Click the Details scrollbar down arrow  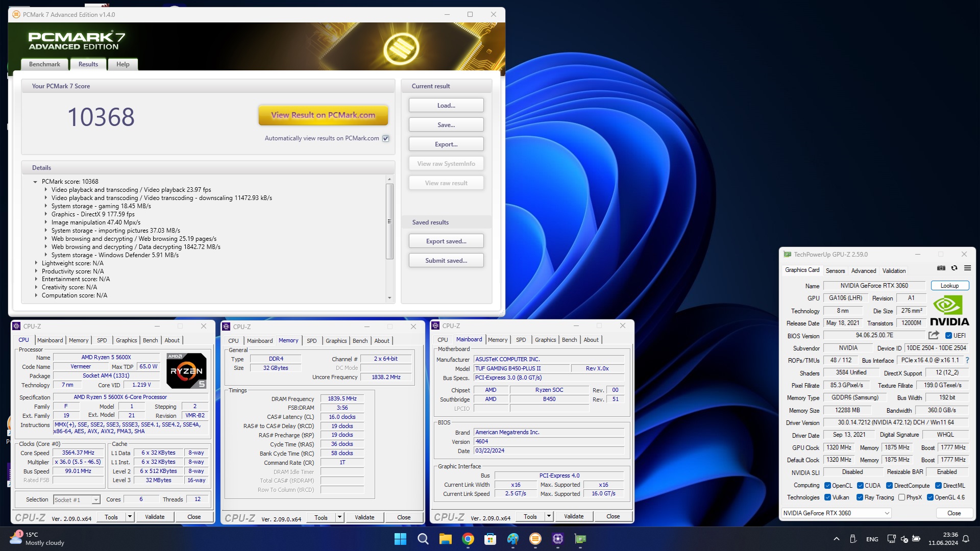pos(389,298)
